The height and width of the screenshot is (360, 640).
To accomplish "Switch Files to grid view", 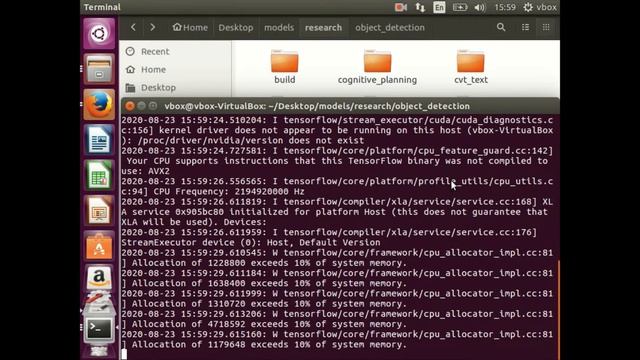I will click(546, 27).
